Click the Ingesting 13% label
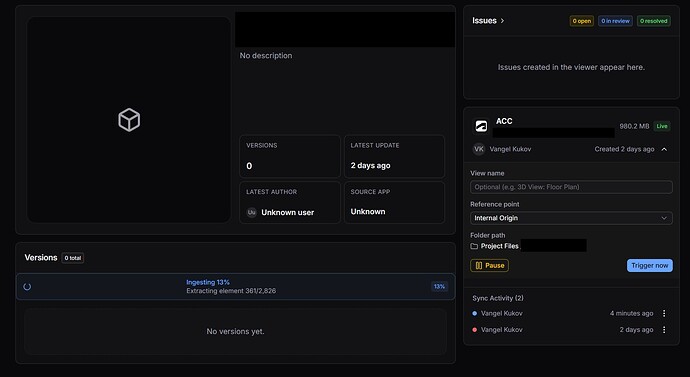 point(208,282)
